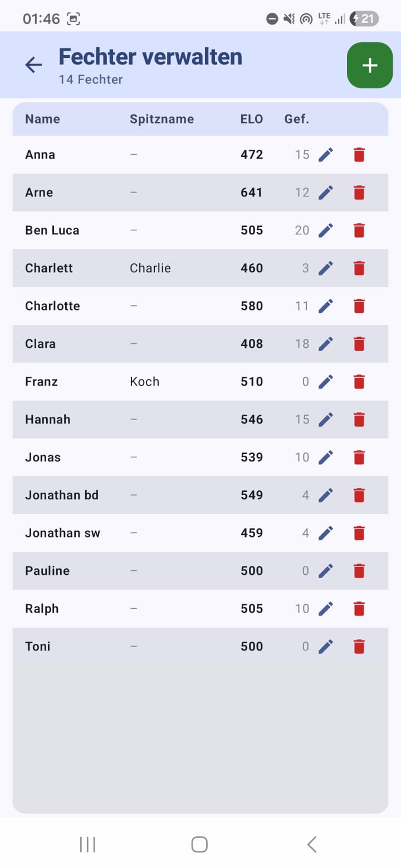Delete Hannah's entry via trash icon
Viewport: 401px width, 868px height.
coord(359,420)
